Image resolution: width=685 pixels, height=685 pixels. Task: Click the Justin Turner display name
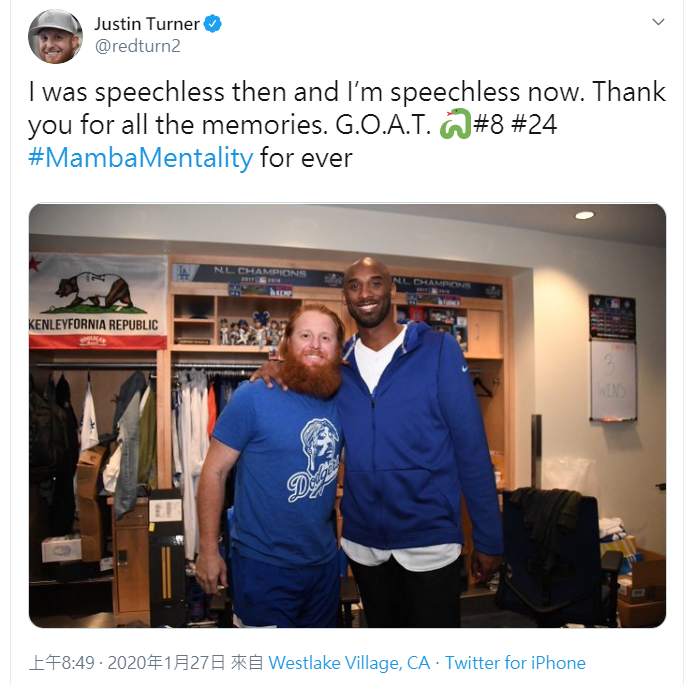click(x=147, y=24)
